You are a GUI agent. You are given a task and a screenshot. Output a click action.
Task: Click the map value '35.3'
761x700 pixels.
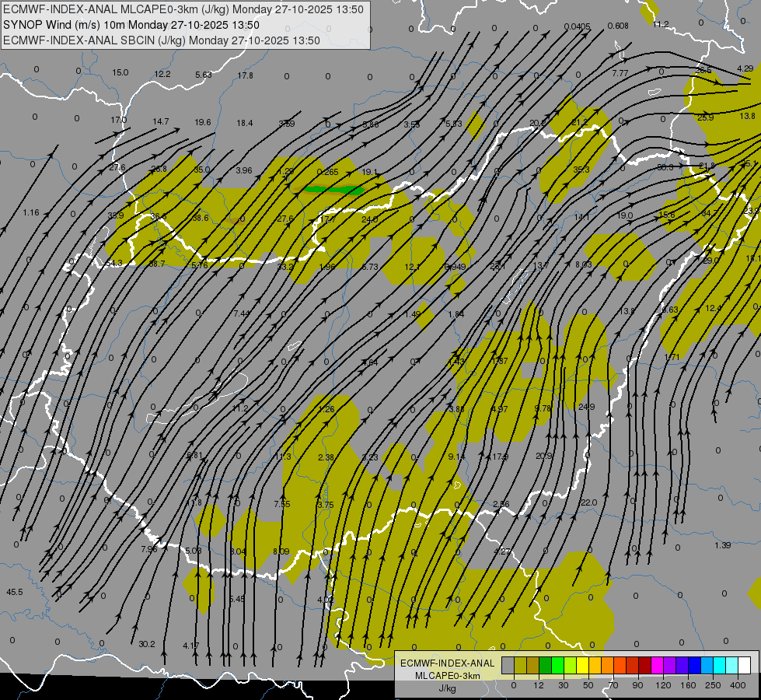[x=581, y=170]
